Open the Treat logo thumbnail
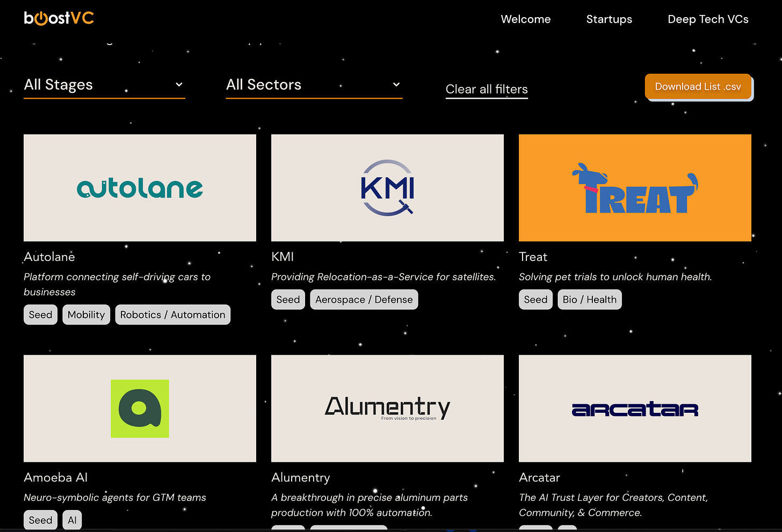Image resolution: width=782 pixels, height=532 pixels. click(635, 188)
